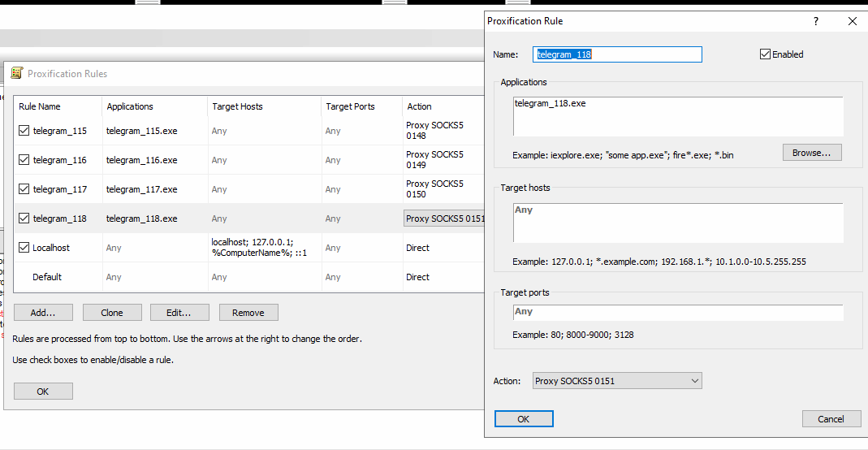Click the Target hosts text box
This screenshot has width=868, height=450.
coord(678,223)
